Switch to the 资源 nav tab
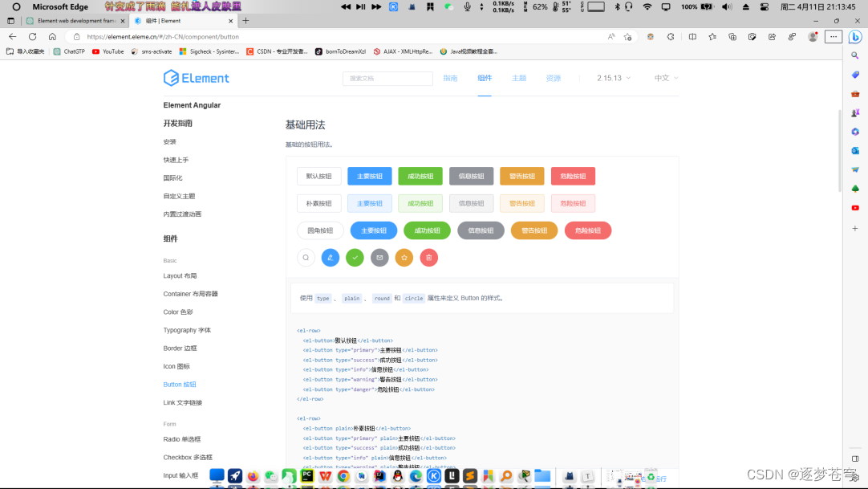Image resolution: width=868 pixels, height=489 pixels. coord(554,78)
